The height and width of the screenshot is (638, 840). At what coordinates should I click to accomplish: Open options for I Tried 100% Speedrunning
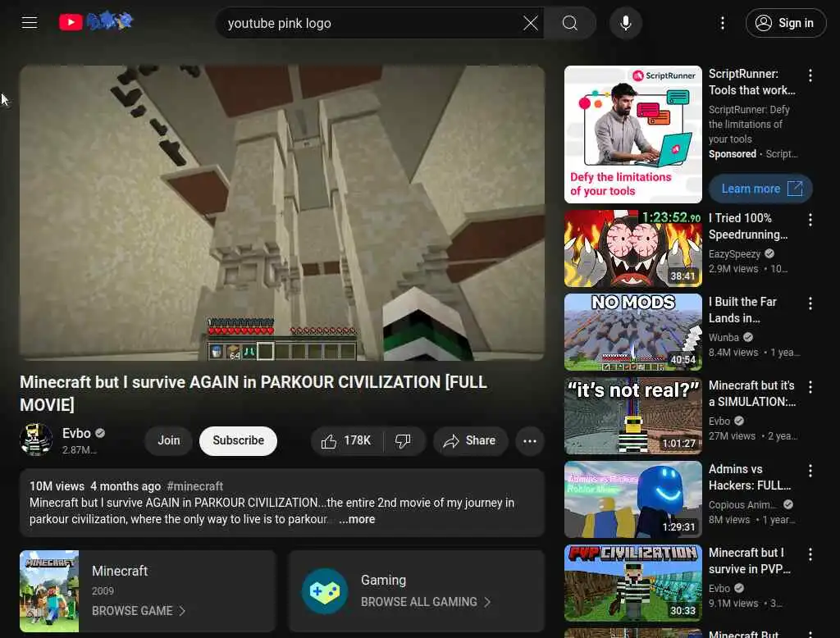[x=810, y=220]
